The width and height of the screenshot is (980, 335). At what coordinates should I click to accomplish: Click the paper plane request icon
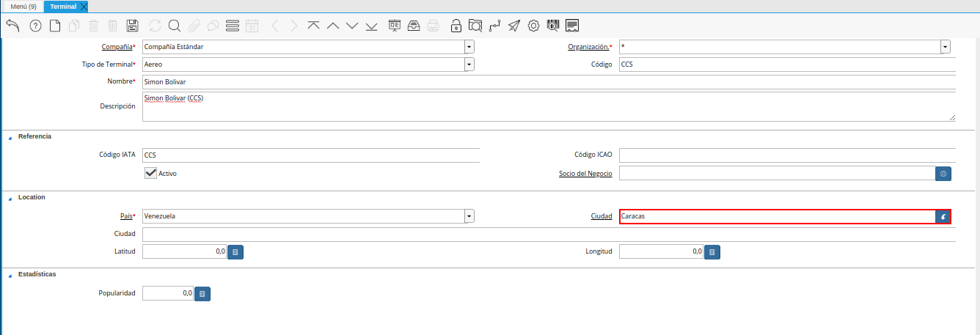514,26
